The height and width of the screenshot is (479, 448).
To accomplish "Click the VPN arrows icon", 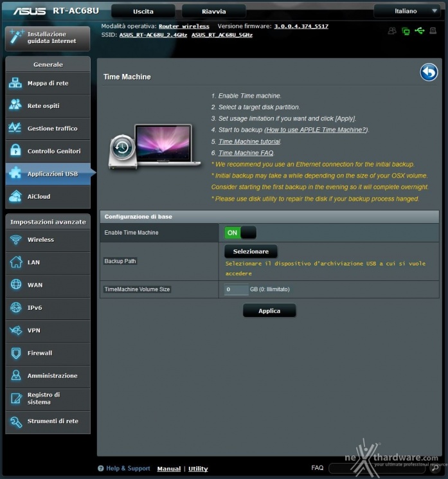I will click(15, 330).
